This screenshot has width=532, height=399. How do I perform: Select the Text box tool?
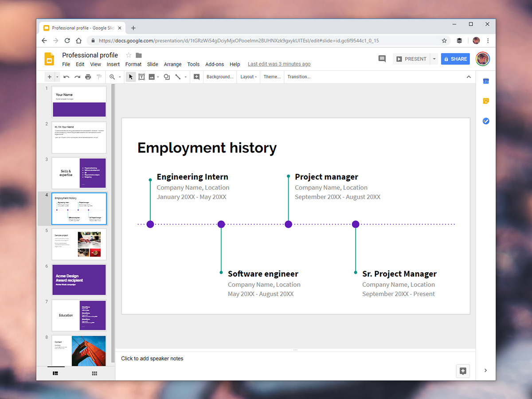coord(141,77)
